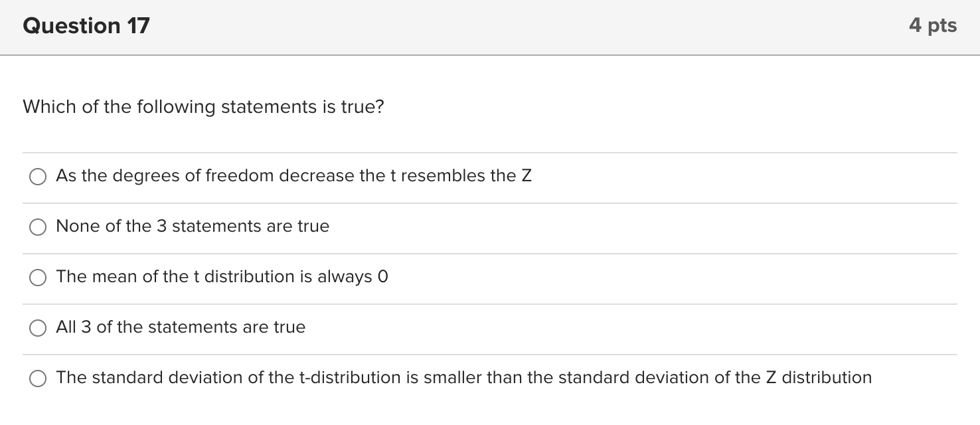This screenshot has height=425, width=980.
Task: Click the mean of t distribution statement text
Action: pos(222,277)
